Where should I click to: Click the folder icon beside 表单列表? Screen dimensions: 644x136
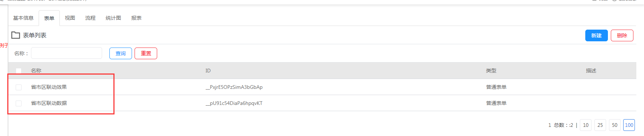click(16, 35)
